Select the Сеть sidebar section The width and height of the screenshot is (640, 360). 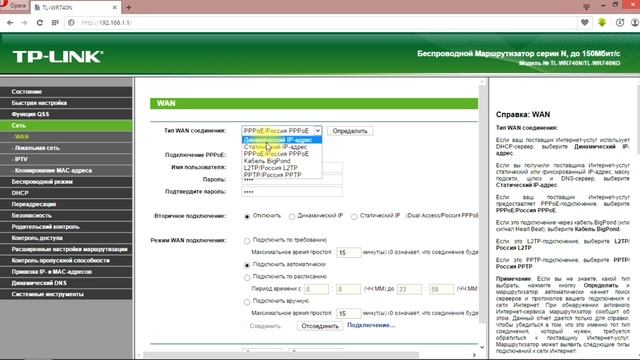[x=66, y=125]
